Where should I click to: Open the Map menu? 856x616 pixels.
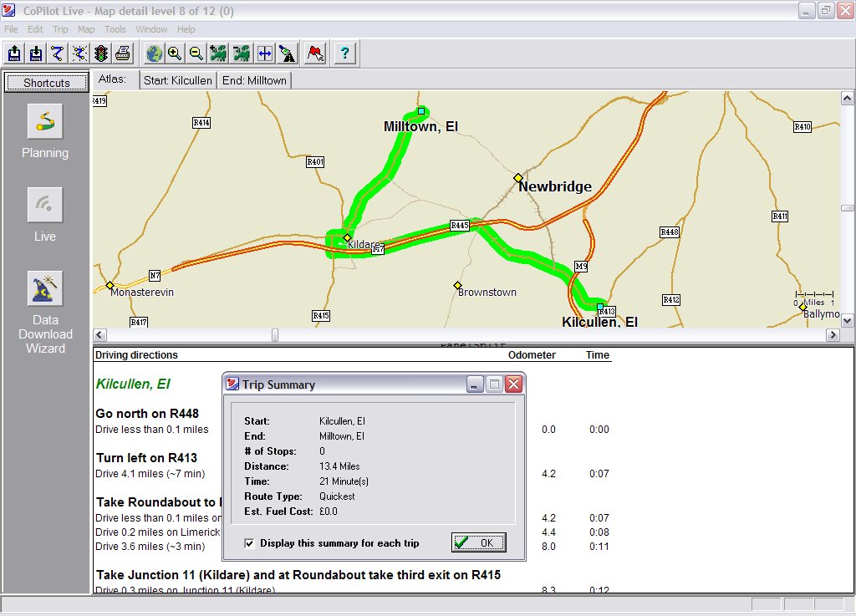(86, 29)
